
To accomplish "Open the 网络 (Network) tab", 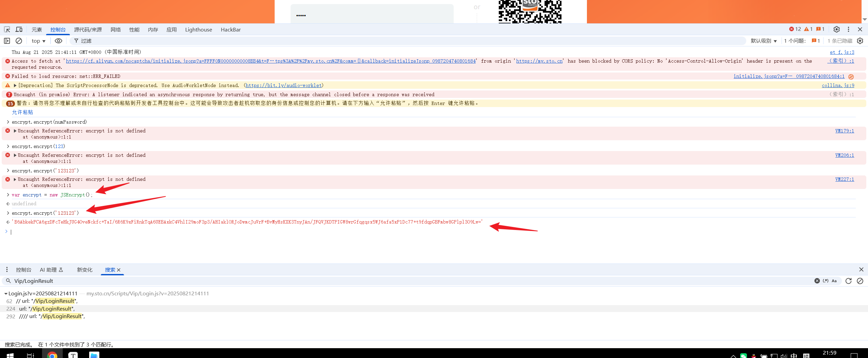I will (x=116, y=30).
